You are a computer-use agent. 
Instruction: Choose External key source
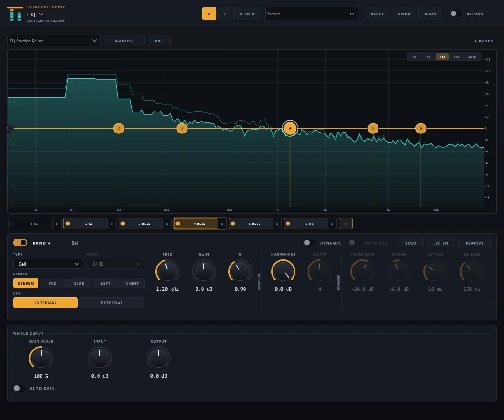[x=112, y=303]
